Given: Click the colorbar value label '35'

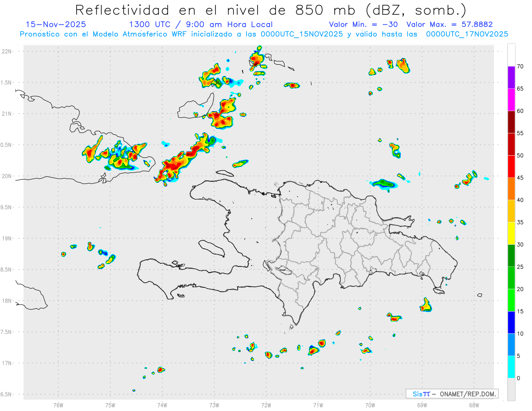Looking at the screenshot, I should pyautogui.click(x=520, y=222).
